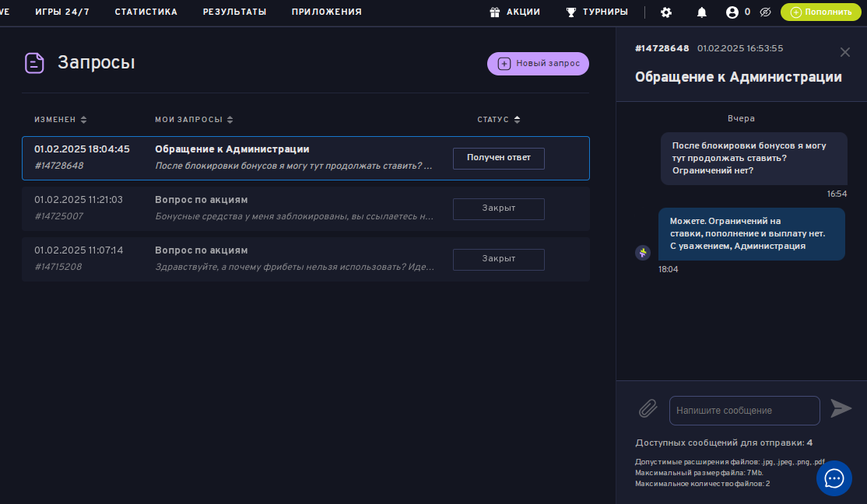867x504 pixels.
Task: Sort requests by Статус column
Action: pyautogui.click(x=499, y=120)
